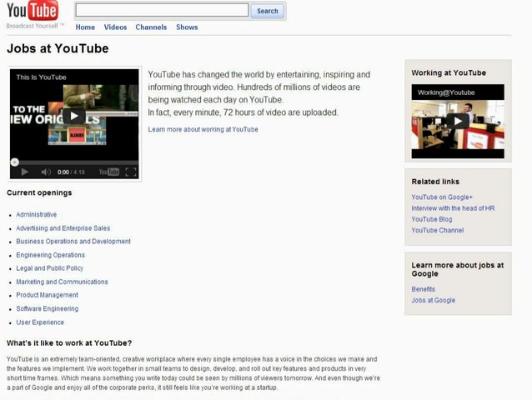Open Product Management openings
The height and width of the screenshot is (400, 532).
pos(48,295)
